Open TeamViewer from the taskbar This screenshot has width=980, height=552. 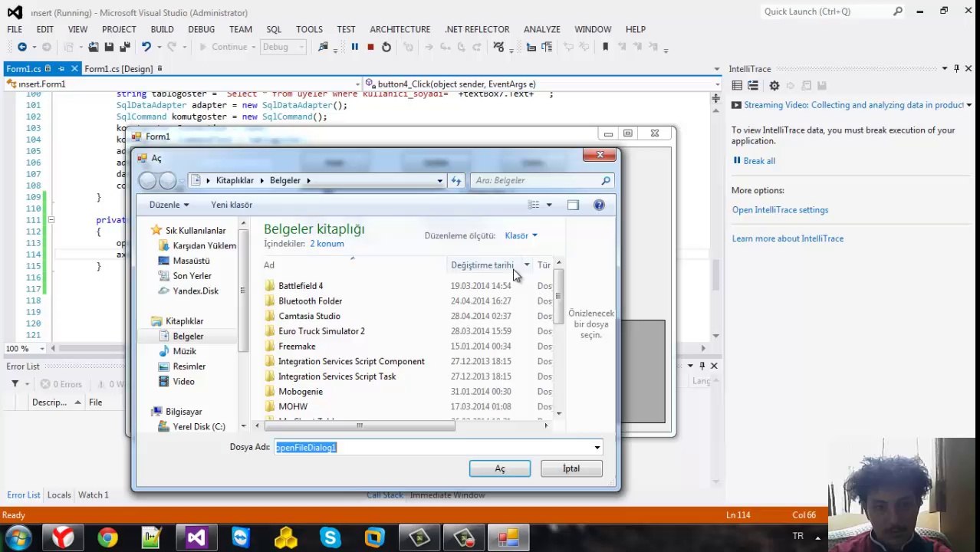point(241,537)
